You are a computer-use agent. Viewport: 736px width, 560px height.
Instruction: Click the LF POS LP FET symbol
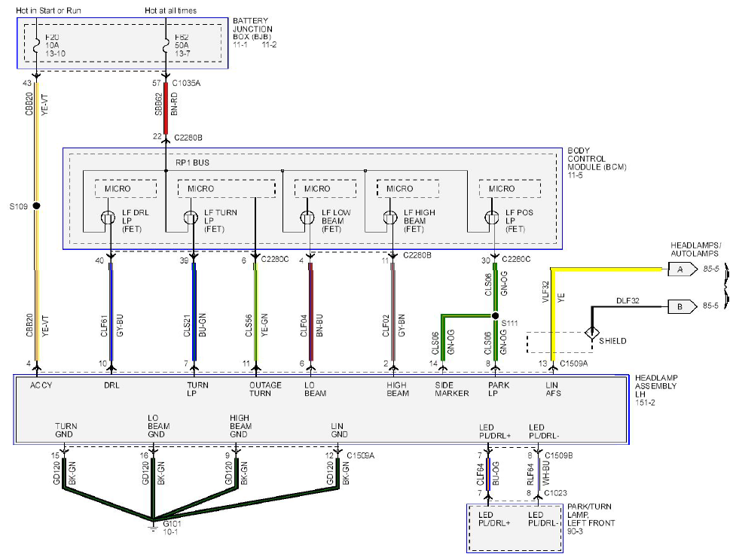[x=491, y=218]
